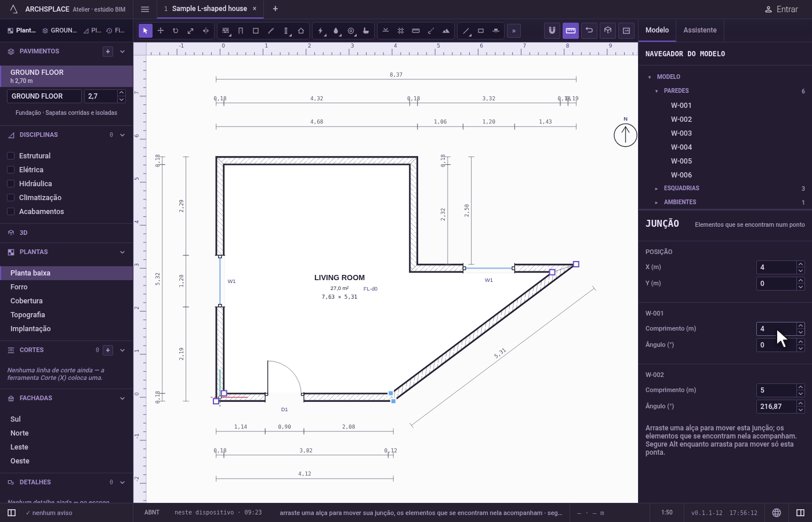812x522 pixels.
Task: Click the Entrar sign-in button
Action: pyautogui.click(x=781, y=9)
